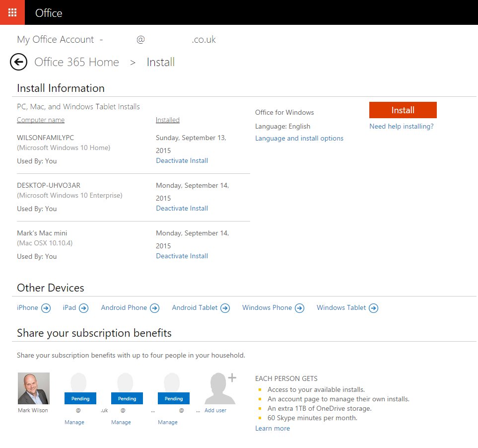Open Language and install options
This screenshot has height=448, width=478.
tap(299, 138)
